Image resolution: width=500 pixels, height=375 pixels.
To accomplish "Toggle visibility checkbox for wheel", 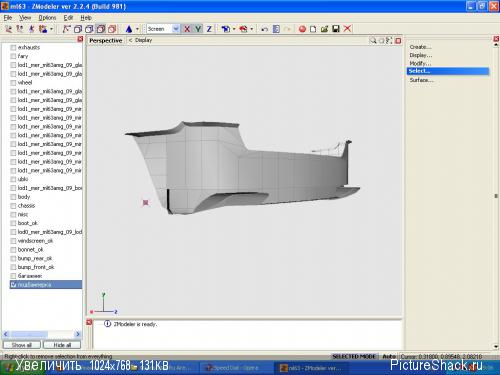I will (13, 83).
